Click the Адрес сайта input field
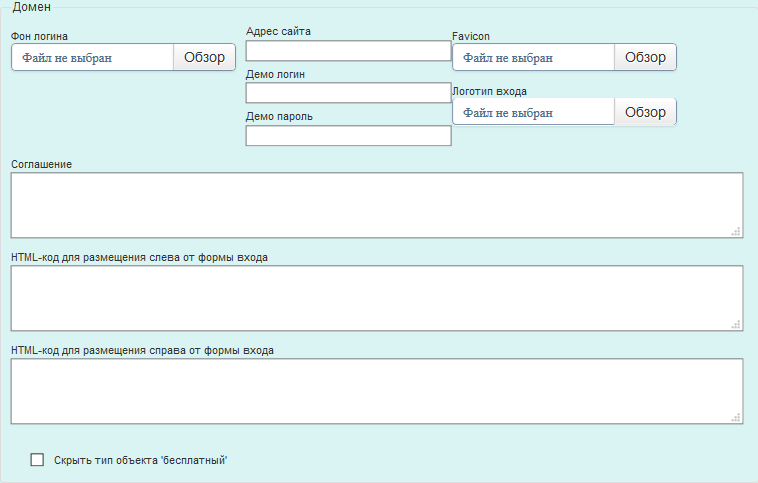Screen dimensions: 758x483 348,51
